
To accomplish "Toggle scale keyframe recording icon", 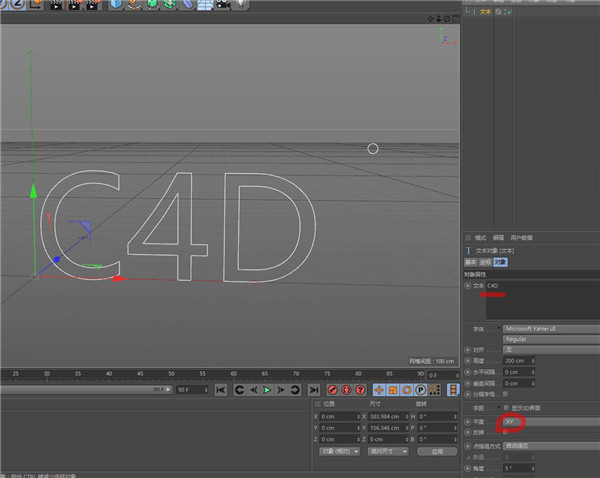I will [393, 390].
